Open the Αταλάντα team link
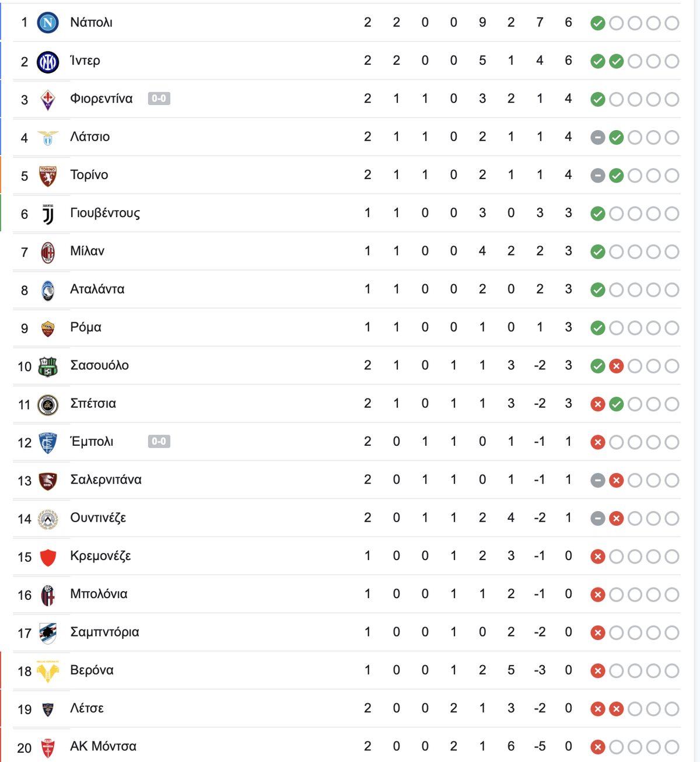The height and width of the screenshot is (762, 700). point(97,289)
